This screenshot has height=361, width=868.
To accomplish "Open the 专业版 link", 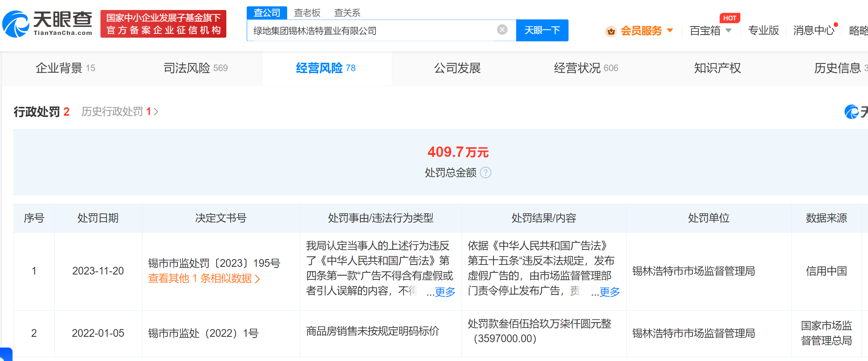I will coord(763,30).
